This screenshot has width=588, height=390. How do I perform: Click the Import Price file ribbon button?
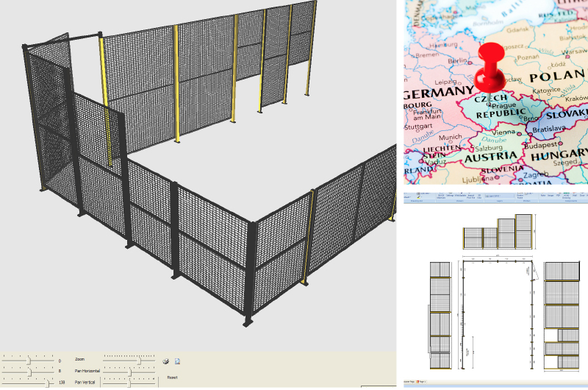(x=471, y=196)
